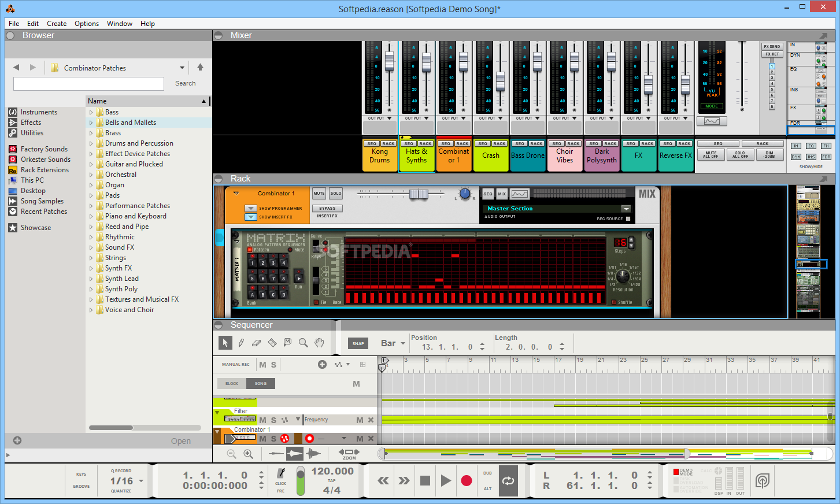Select the Pencil tool in Sequencer
This screenshot has width=840, height=504.
pyautogui.click(x=241, y=343)
